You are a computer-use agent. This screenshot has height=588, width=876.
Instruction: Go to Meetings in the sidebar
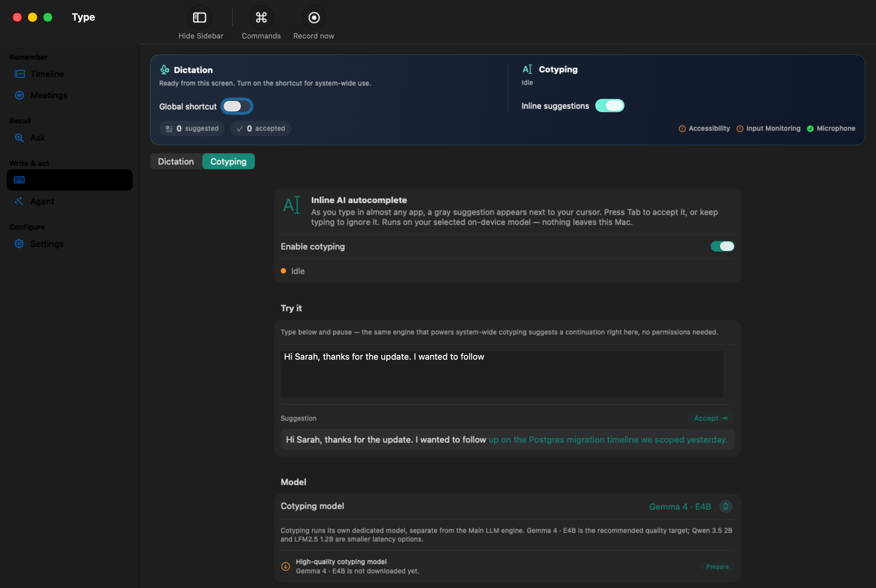point(70,95)
